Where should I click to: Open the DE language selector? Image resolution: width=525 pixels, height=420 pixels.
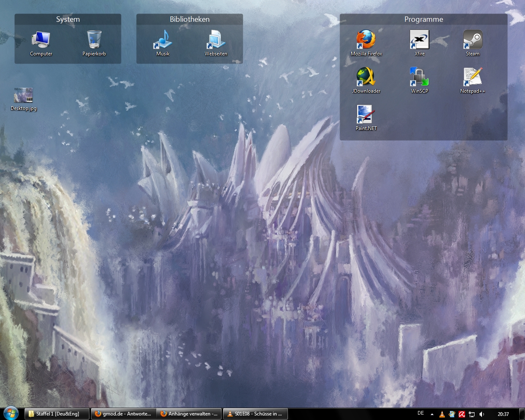click(420, 413)
